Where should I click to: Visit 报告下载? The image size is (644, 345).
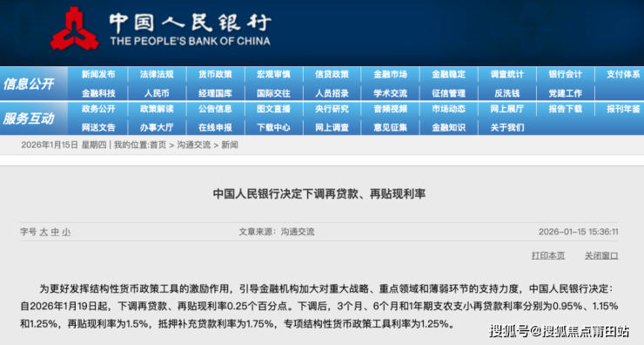click(x=565, y=109)
